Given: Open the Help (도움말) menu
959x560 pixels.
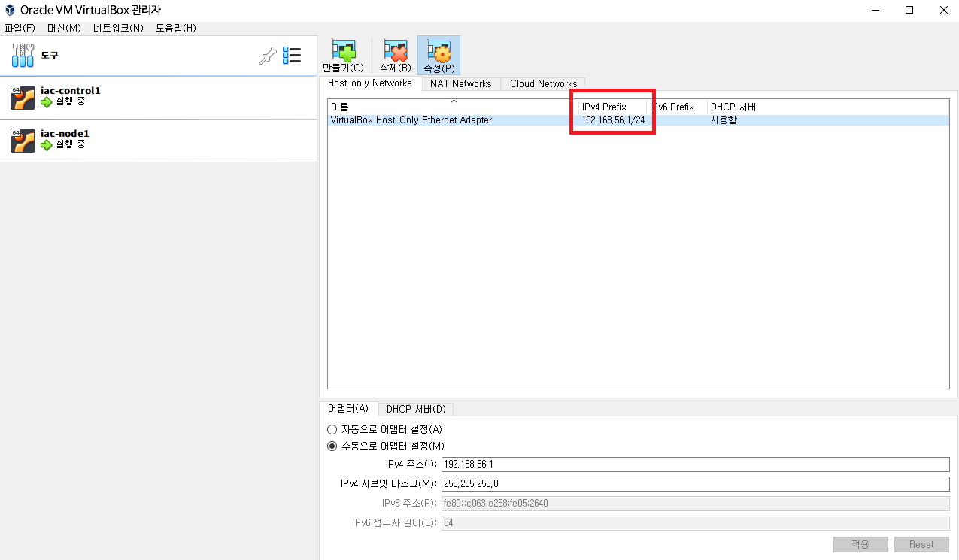Looking at the screenshot, I should (x=176, y=28).
